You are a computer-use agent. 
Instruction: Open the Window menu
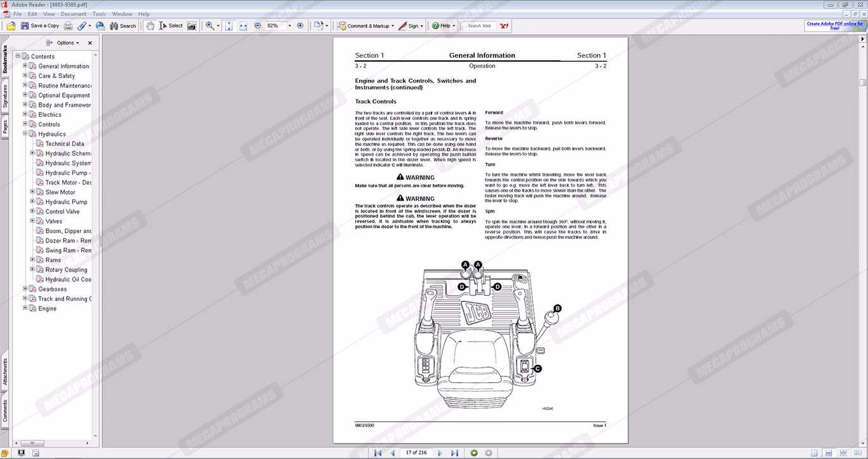pyautogui.click(x=122, y=14)
